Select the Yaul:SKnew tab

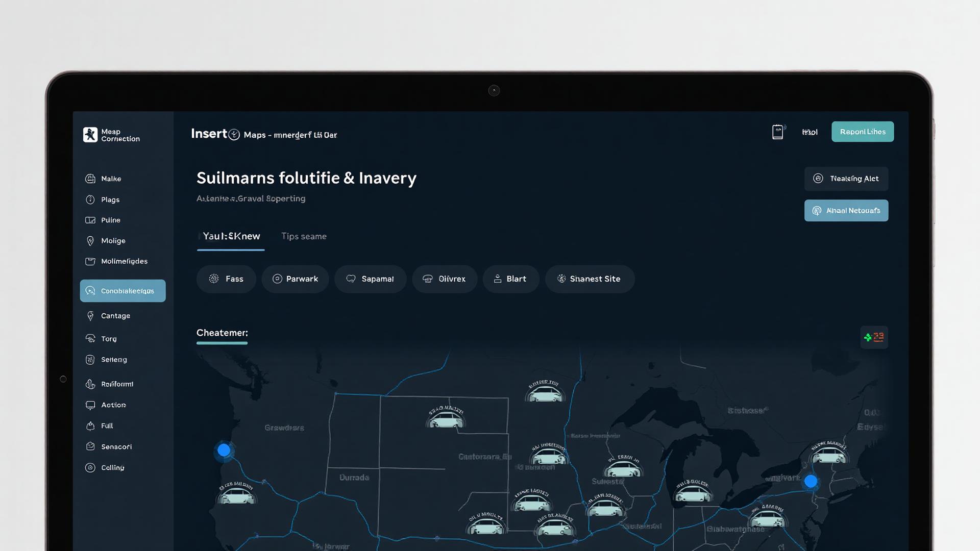pos(231,236)
